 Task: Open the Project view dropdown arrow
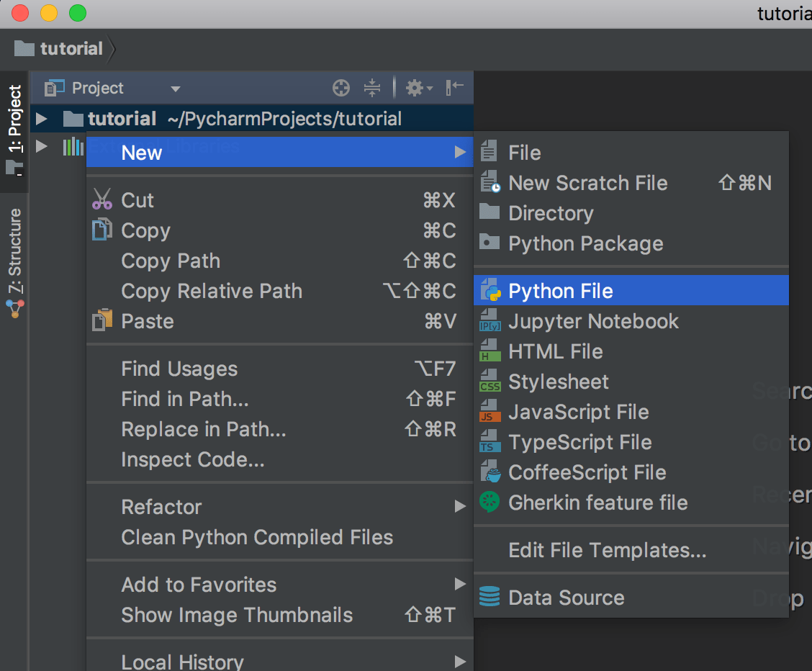(175, 89)
